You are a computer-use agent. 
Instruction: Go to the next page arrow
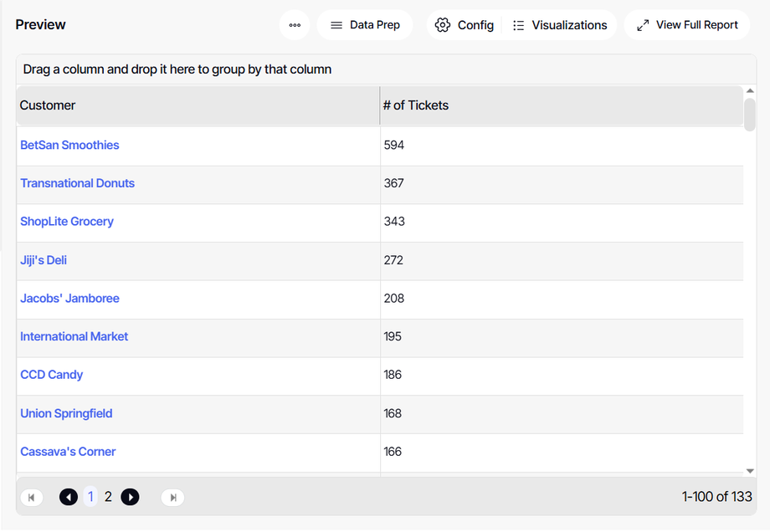(x=130, y=498)
